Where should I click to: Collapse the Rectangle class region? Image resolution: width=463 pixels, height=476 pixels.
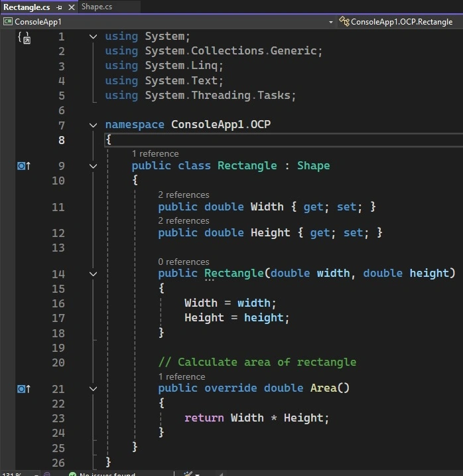(x=94, y=166)
